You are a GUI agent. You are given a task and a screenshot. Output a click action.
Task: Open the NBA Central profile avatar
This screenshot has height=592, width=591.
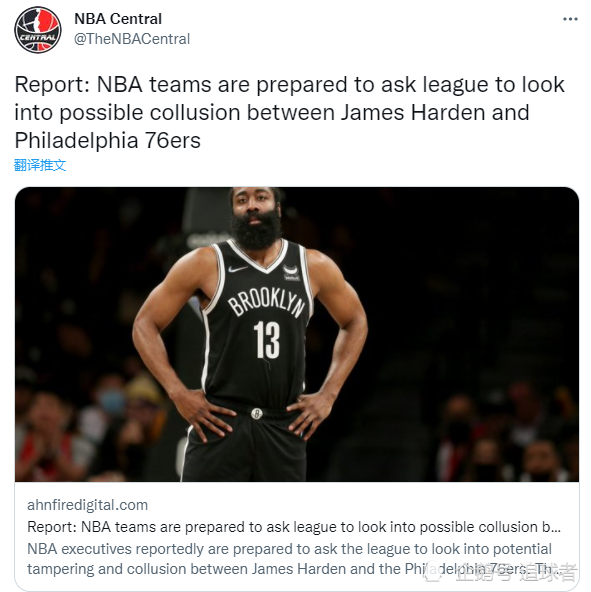coord(38,29)
